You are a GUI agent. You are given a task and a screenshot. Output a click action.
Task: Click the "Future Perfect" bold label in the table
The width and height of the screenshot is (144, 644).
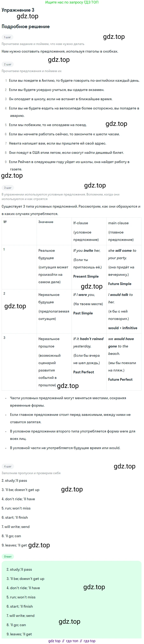120,379
